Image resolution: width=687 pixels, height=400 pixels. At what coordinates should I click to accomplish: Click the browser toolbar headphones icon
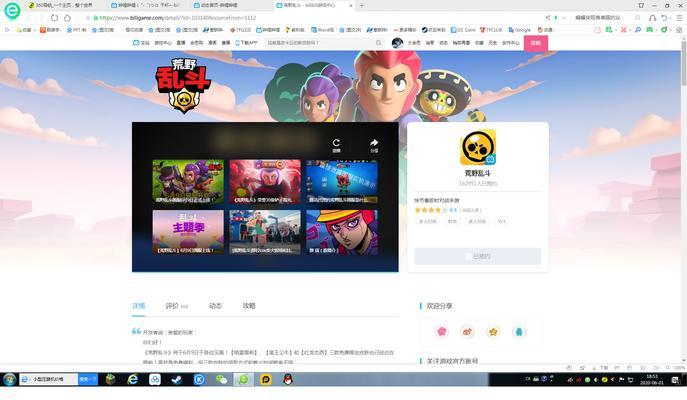pyautogui.click(x=652, y=18)
